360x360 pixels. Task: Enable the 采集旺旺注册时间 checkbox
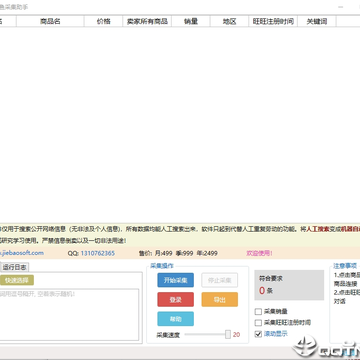click(x=258, y=323)
